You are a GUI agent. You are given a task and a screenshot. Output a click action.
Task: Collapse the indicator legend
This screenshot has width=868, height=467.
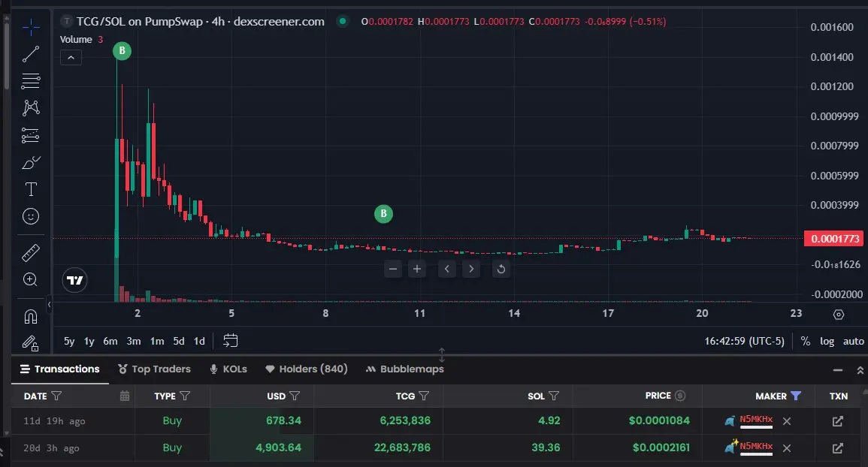tap(71, 58)
